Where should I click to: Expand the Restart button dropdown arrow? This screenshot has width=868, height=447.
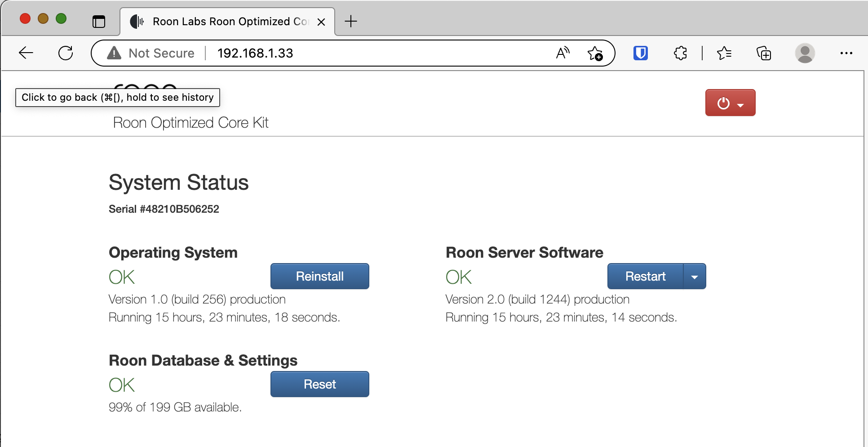pos(695,277)
